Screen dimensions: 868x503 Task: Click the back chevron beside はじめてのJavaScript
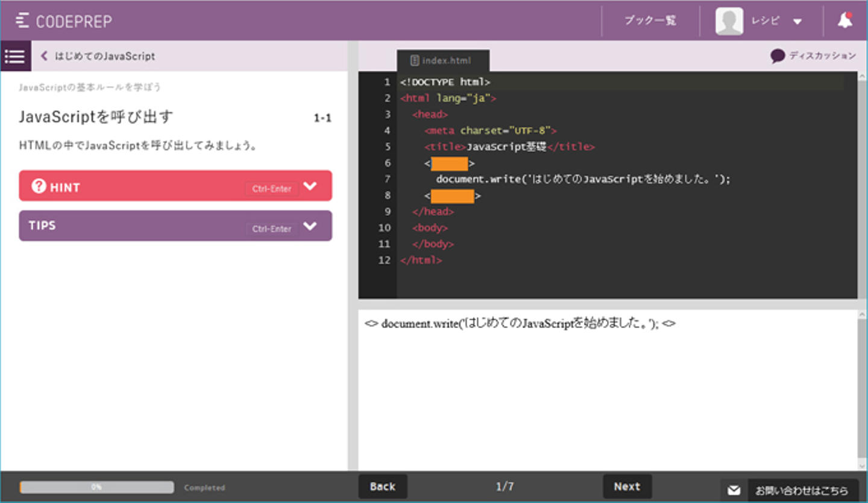point(44,56)
